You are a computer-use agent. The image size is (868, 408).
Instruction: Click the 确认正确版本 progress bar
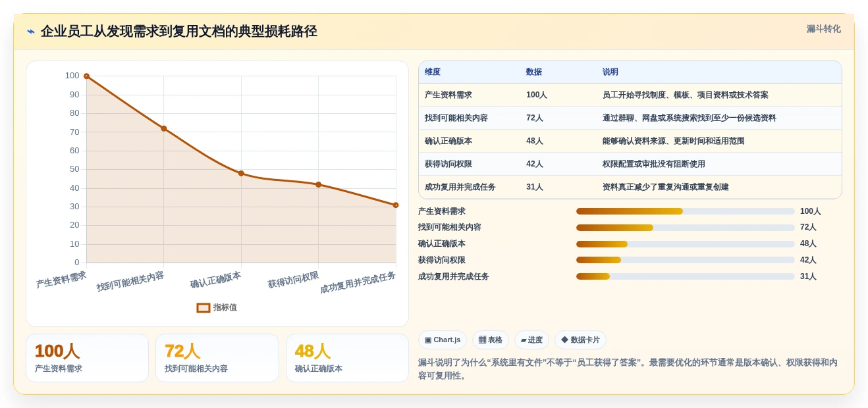pos(686,244)
